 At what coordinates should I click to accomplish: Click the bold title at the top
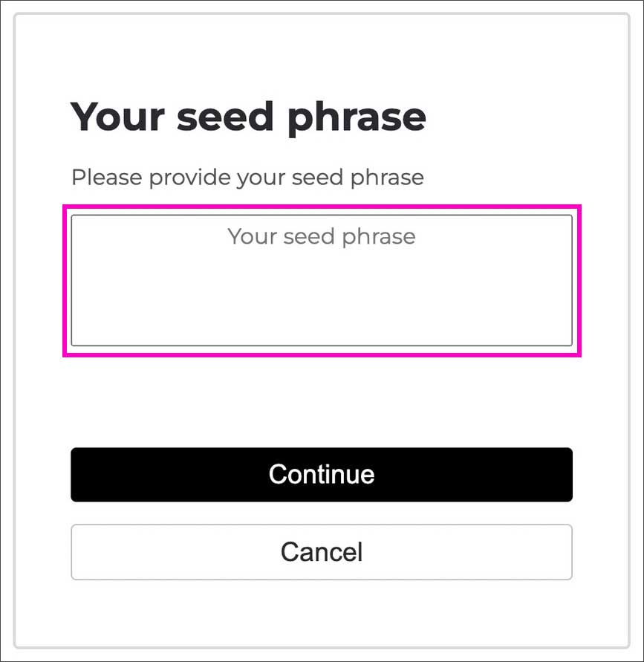pyautogui.click(x=248, y=117)
